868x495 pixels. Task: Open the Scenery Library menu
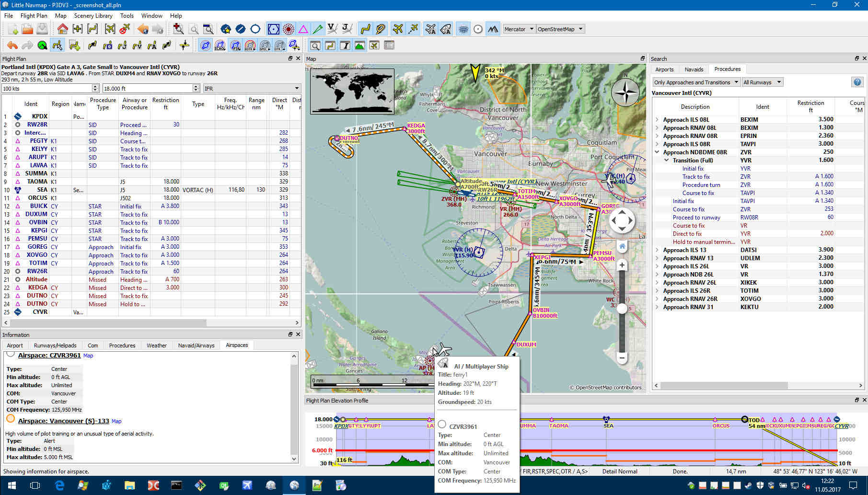pos(93,15)
